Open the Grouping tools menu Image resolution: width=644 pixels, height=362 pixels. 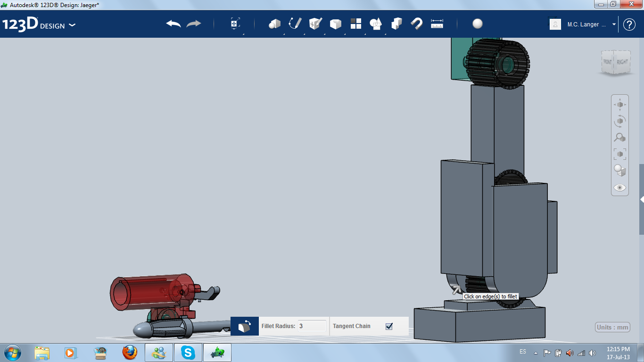point(376,24)
